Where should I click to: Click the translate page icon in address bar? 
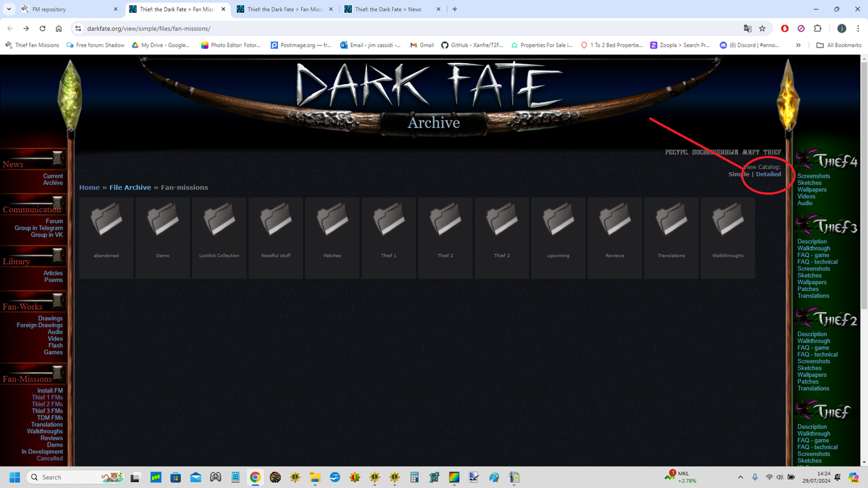click(747, 28)
